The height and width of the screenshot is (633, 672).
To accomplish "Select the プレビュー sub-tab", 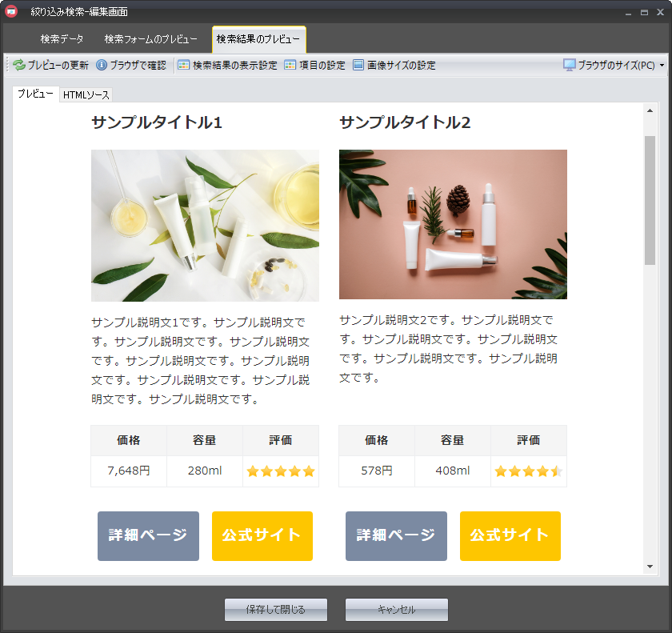I will tap(35, 94).
